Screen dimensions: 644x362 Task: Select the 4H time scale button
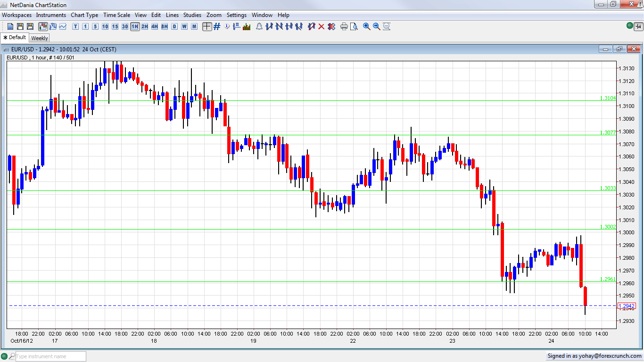pos(155,26)
